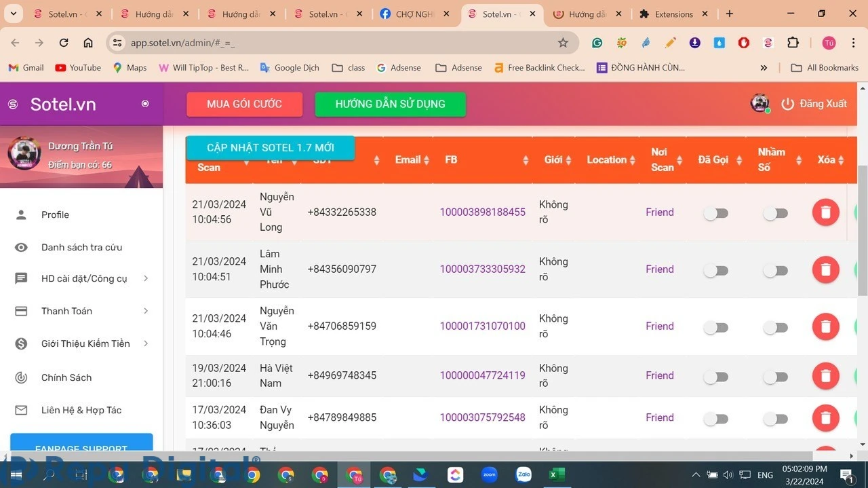The height and width of the screenshot is (488, 868).
Task: Click the eye icon beside Danh sách tra cứu
Action: 21,247
